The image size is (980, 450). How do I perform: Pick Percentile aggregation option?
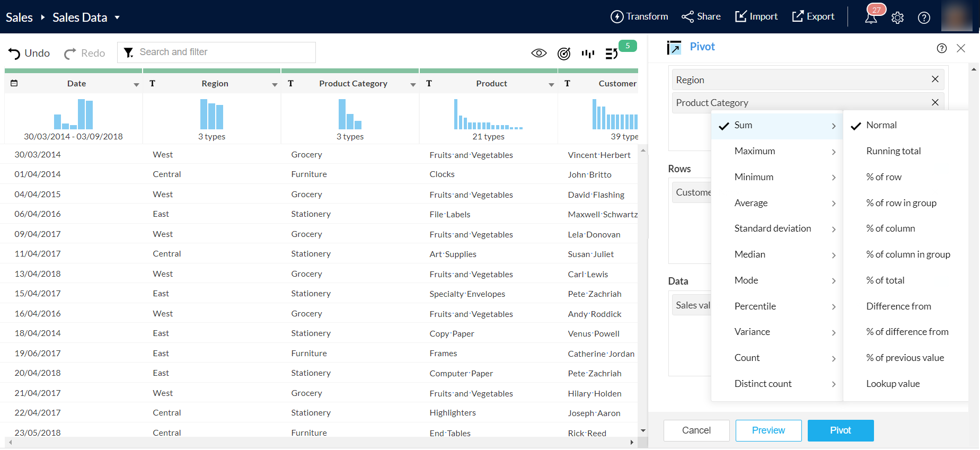click(x=777, y=306)
